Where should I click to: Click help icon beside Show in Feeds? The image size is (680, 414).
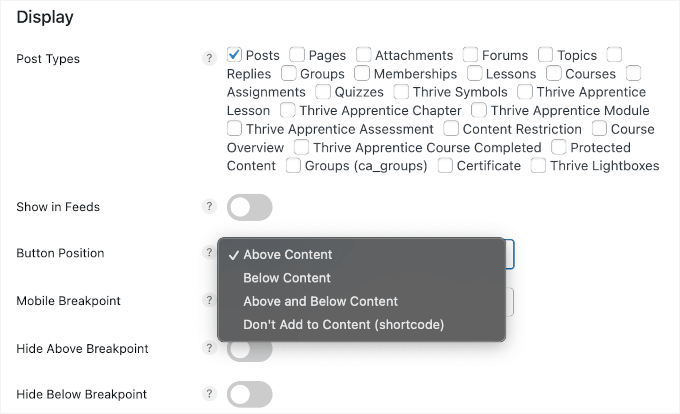pos(209,207)
